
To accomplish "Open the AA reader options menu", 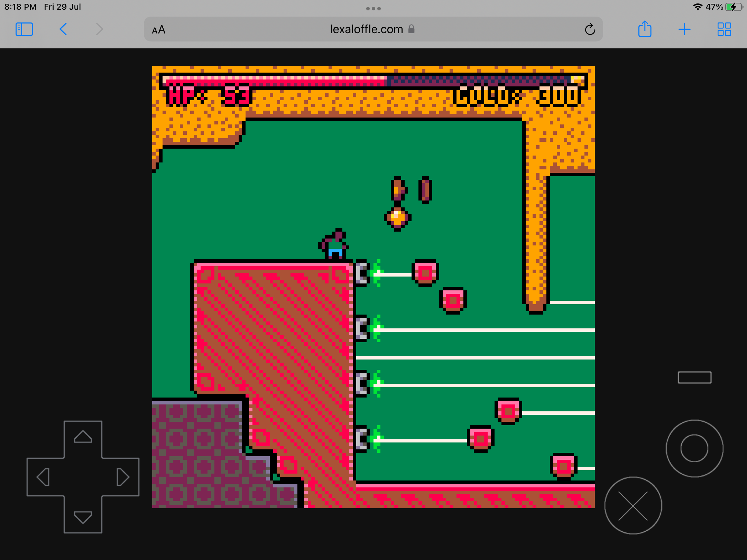I will pyautogui.click(x=159, y=30).
